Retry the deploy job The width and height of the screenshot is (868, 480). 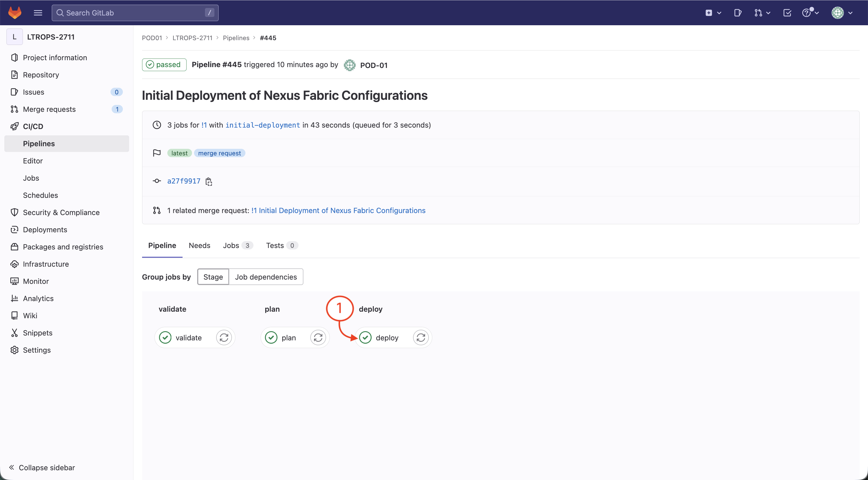[x=421, y=337]
